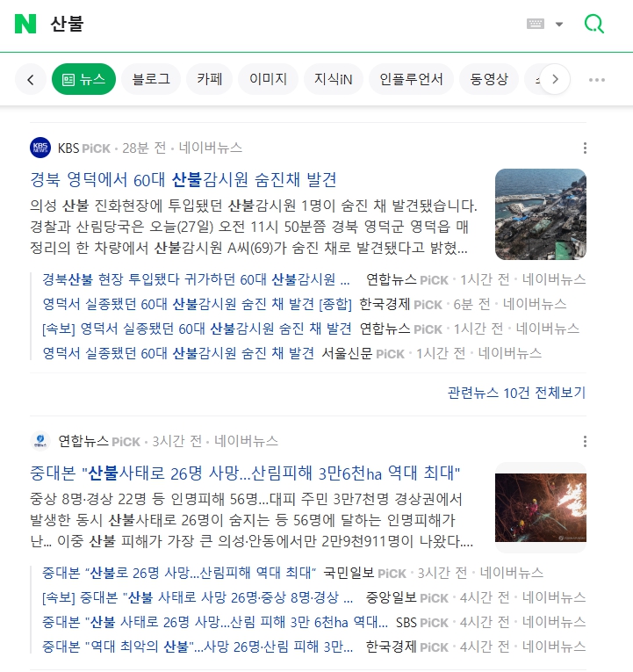This screenshot has width=633, height=672.
Task: Switch to the 카페 tab
Action: tap(210, 79)
